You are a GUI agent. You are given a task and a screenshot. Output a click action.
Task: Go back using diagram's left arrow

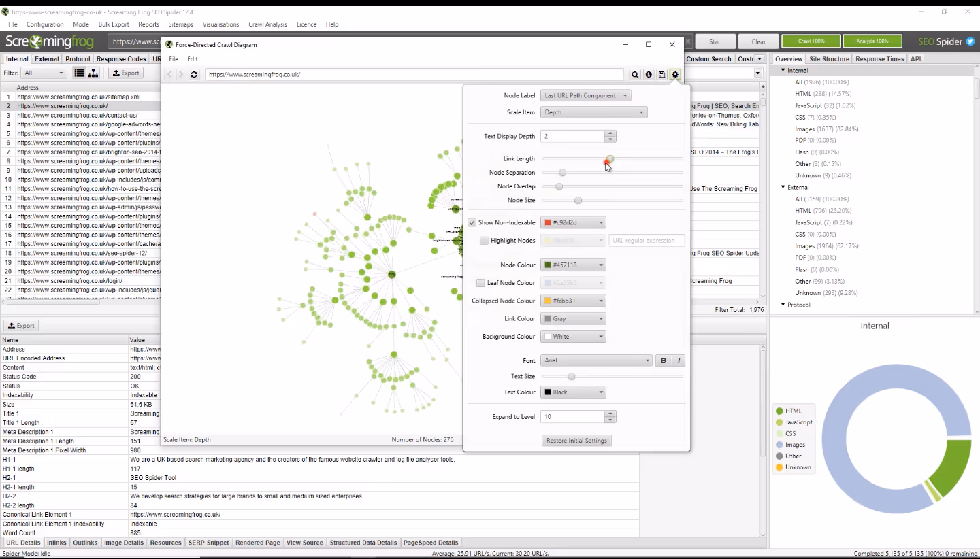coord(169,75)
